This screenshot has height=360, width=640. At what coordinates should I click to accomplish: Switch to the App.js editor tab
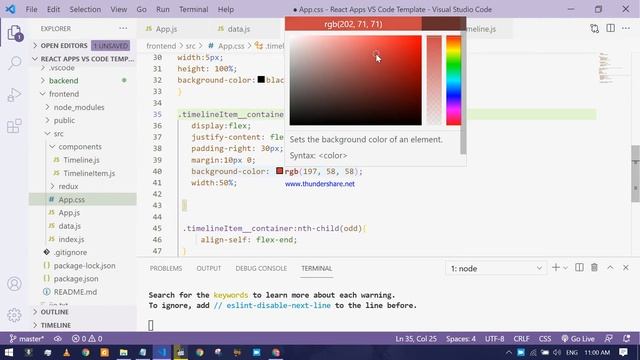[x=166, y=29]
